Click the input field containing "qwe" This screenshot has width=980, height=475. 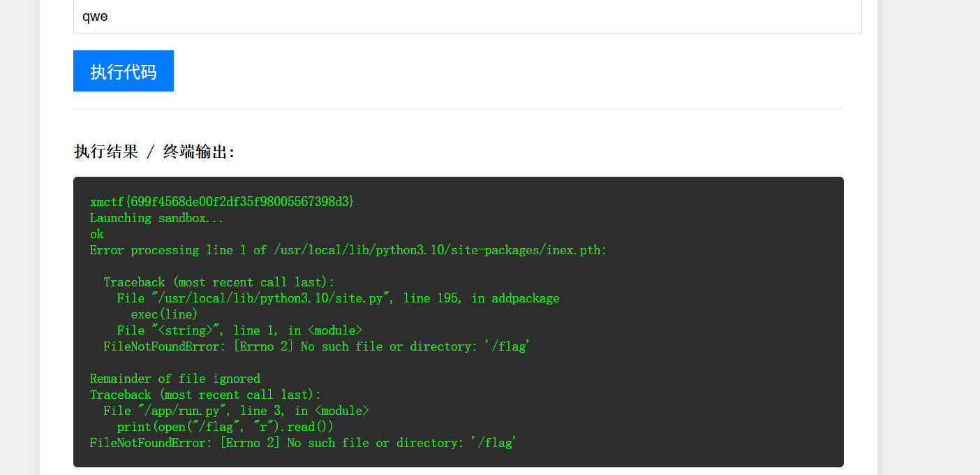pos(467,17)
